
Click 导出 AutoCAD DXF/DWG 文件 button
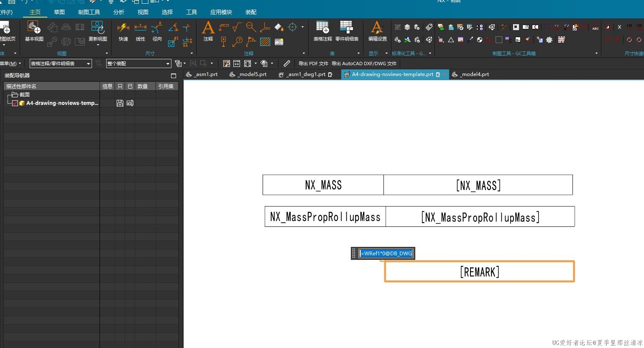(x=364, y=64)
